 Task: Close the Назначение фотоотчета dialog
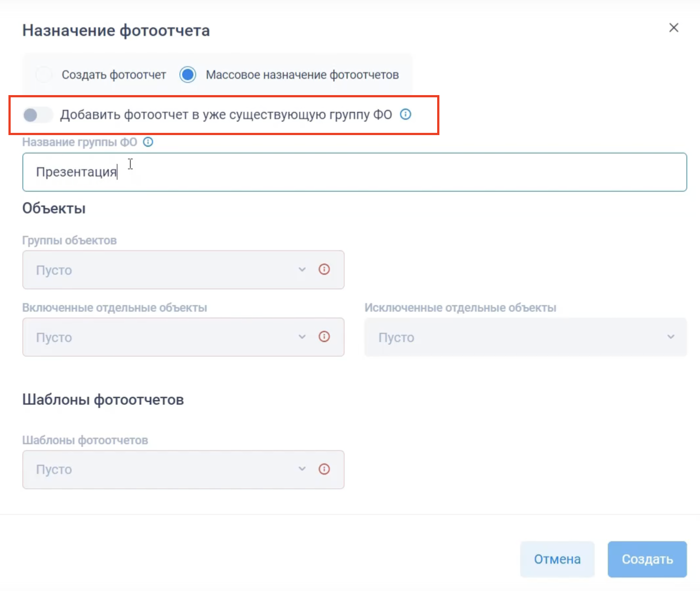[674, 28]
